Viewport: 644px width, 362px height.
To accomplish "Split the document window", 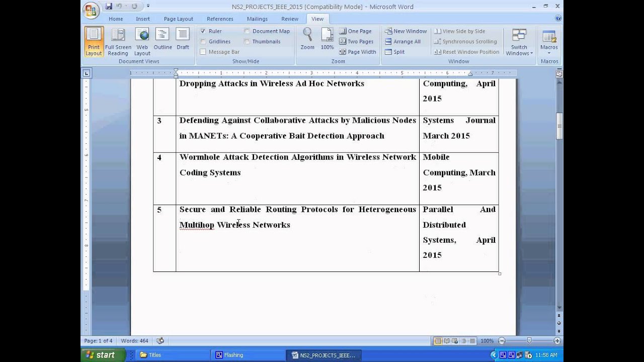I will (394, 52).
